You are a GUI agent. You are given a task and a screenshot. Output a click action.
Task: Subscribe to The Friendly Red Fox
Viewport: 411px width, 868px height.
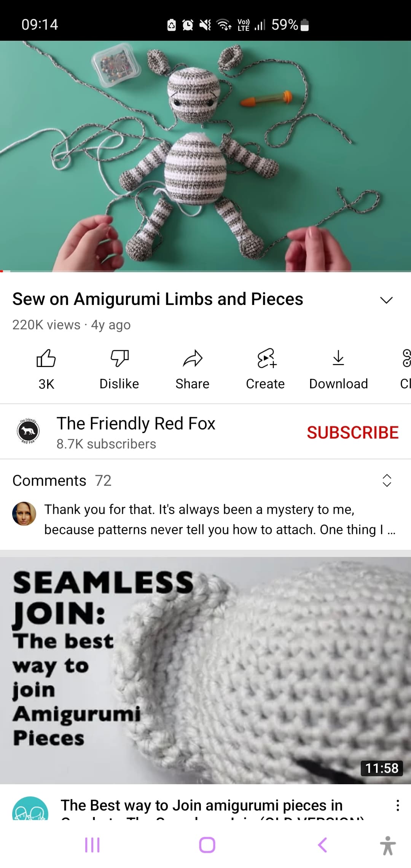[353, 432]
